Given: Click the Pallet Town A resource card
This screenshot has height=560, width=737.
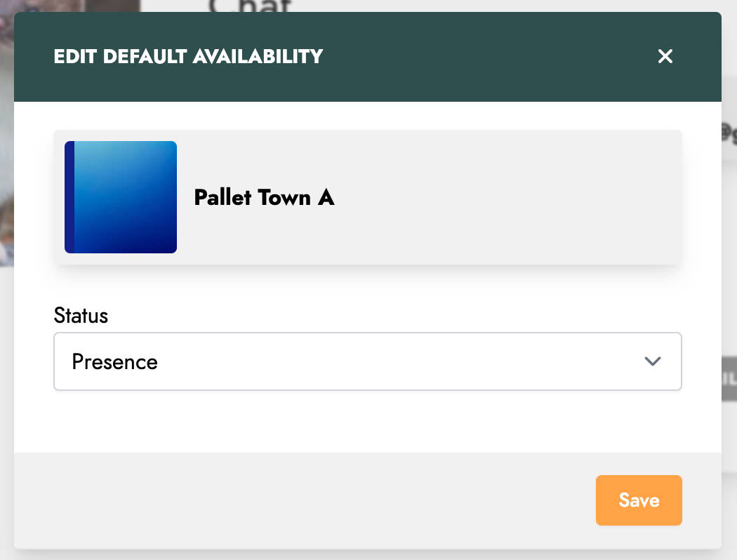Looking at the screenshot, I should [x=368, y=197].
